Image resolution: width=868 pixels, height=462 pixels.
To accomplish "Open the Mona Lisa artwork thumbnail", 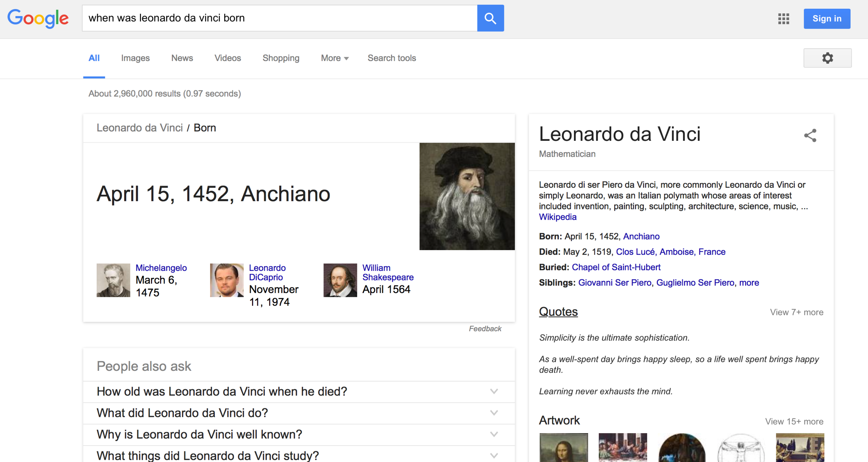I will tap(564, 447).
